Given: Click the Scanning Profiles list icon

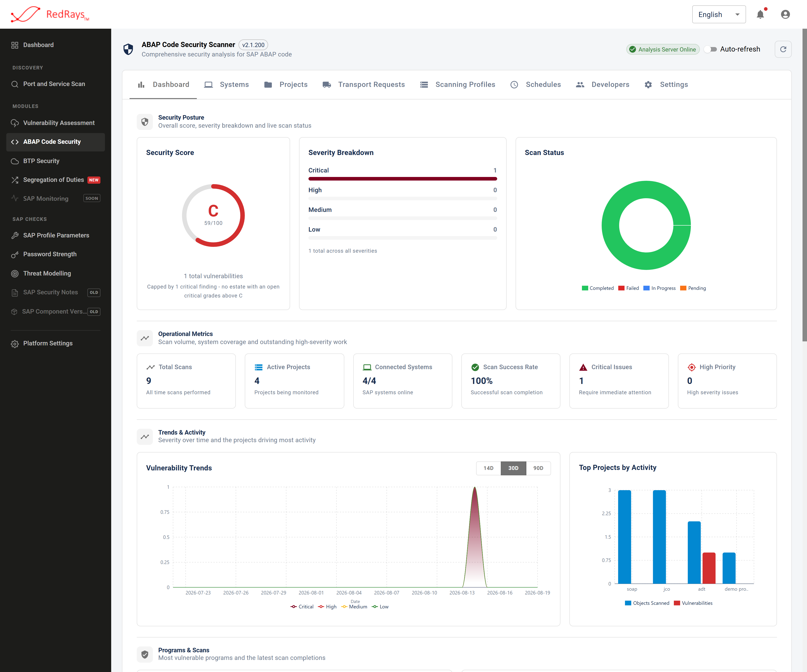Looking at the screenshot, I should [x=424, y=84].
